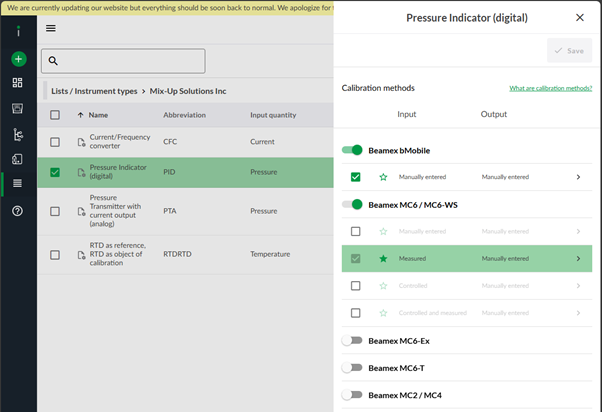Open 'What are calibration methods?' link
The height and width of the screenshot is (412, 602).
click(x=550, y=89)
